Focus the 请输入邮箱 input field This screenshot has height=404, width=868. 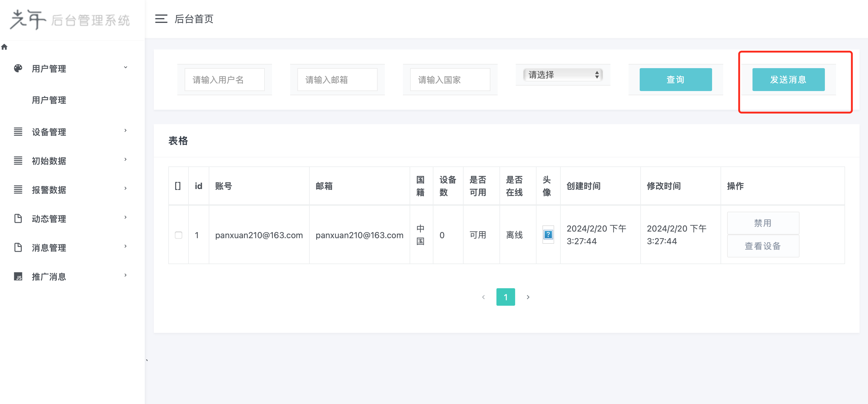[x=337, y=80]
